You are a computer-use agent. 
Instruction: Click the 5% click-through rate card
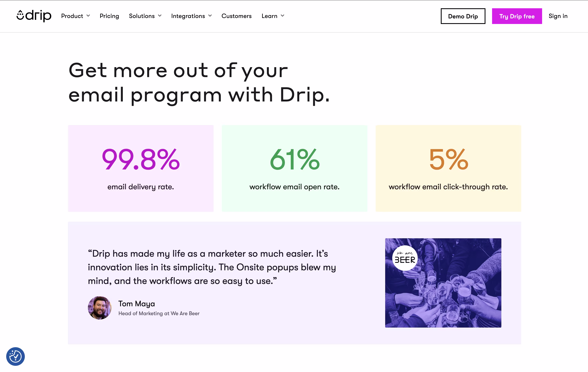(x=448, y=168)
